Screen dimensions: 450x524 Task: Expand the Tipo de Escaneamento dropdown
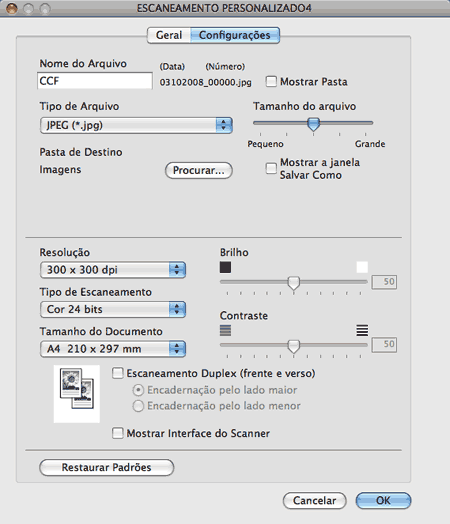(113, 309)
